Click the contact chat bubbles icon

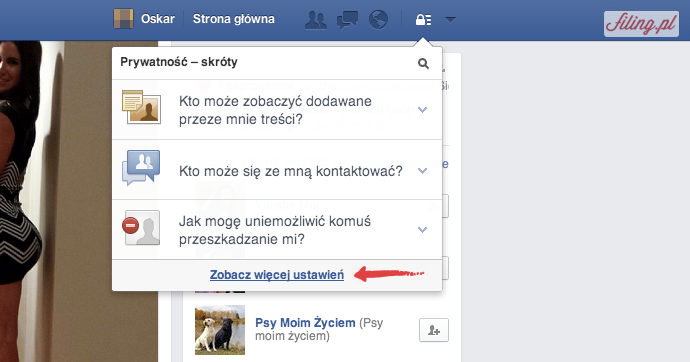click(141, 168)
